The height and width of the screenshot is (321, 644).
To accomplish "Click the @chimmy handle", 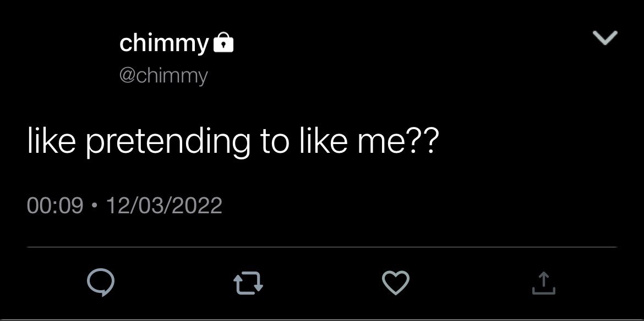I will 163,76.
